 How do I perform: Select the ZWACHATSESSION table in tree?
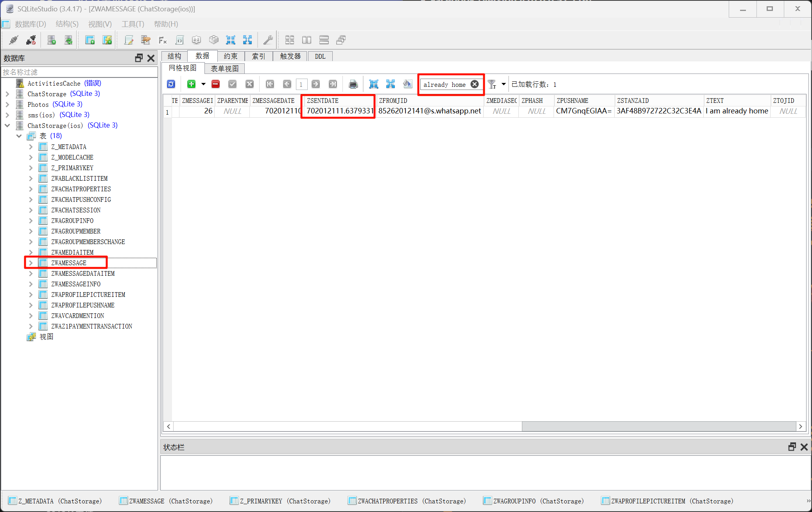click(x=76, y=210)
